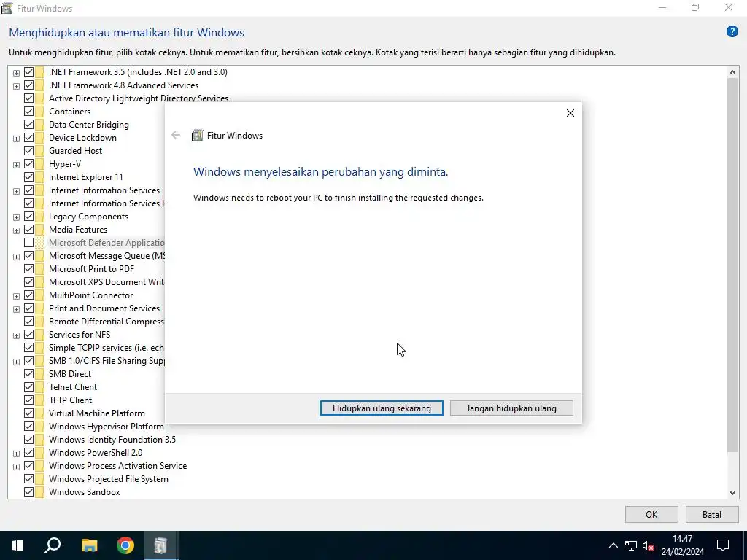
Task: Close the restart prompt dialog
Action: pos(570,113)
